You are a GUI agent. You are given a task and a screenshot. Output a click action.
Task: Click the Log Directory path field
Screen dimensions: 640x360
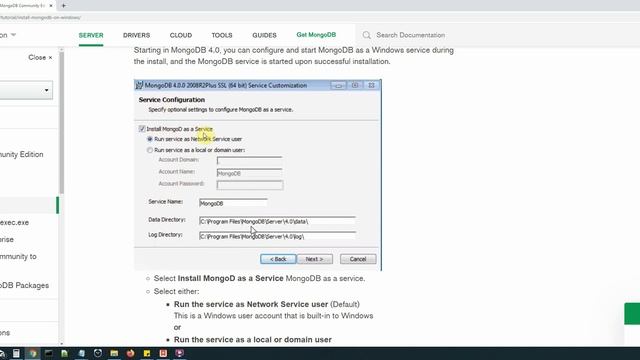[x=277, y=236]
